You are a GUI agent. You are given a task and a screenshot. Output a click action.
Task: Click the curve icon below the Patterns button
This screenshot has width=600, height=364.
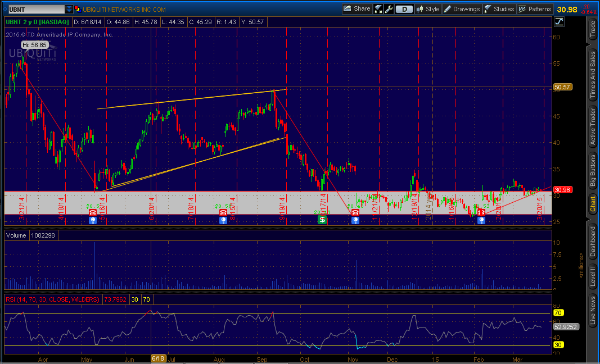point(559,22)
